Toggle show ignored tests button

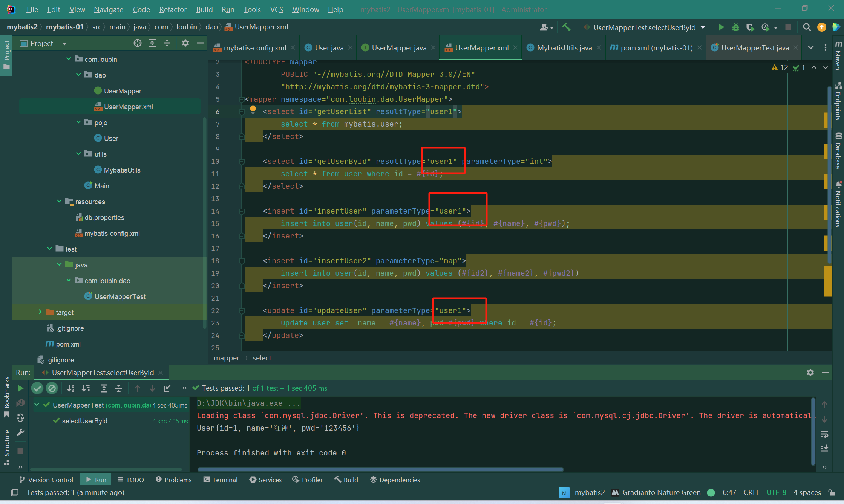click(x=52, y=388)
